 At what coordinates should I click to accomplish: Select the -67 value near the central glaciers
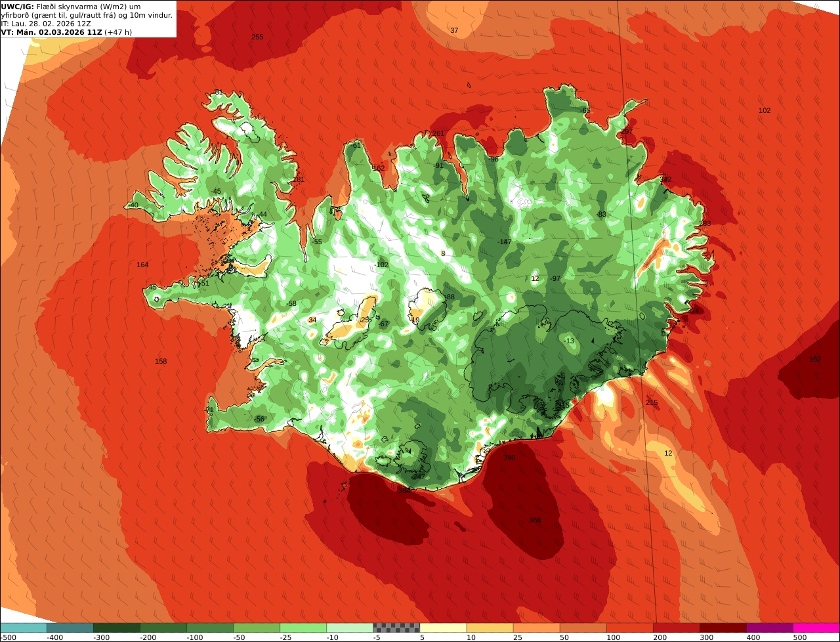click(383, 324)
